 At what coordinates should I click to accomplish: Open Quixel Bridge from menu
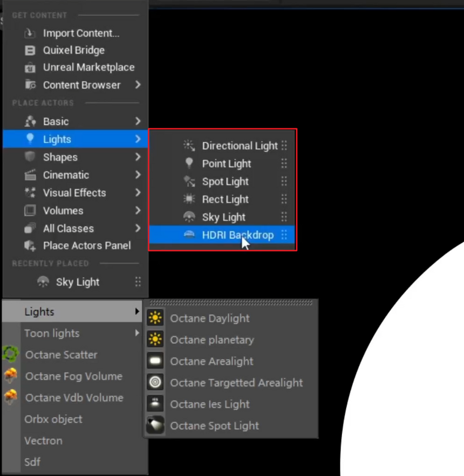point(76,50)
